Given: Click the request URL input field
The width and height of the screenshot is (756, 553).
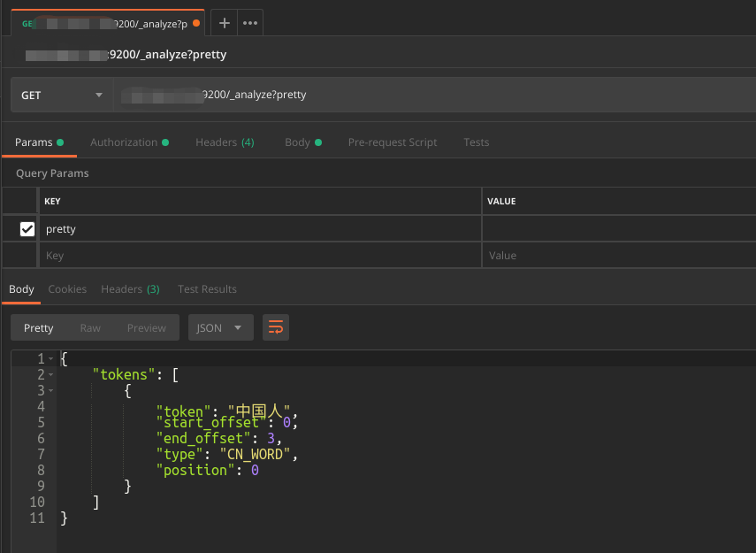Looking at the screenshot, I should tap(434, 95).
